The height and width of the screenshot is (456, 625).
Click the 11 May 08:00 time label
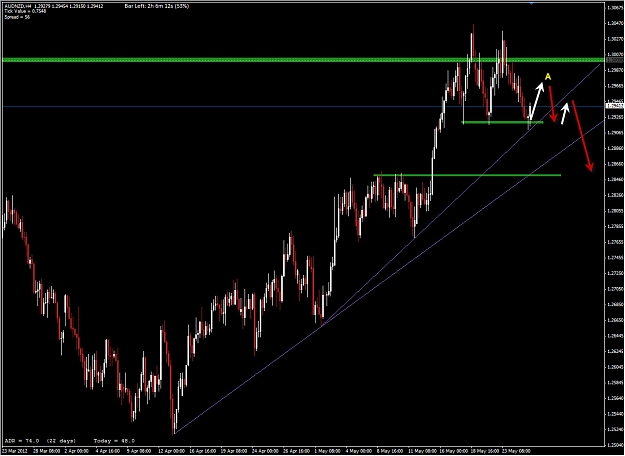point(421,451)
